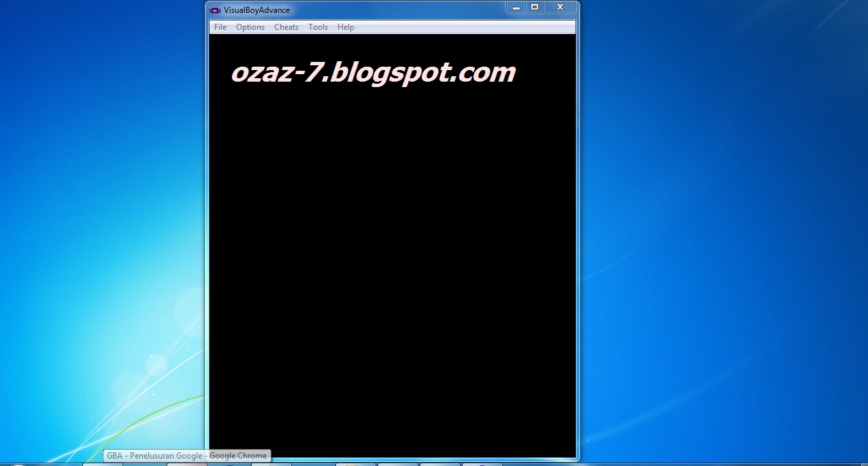Screen dimensions: 868x466
Task: Open the Tools menu
Action: coord(318,27)
